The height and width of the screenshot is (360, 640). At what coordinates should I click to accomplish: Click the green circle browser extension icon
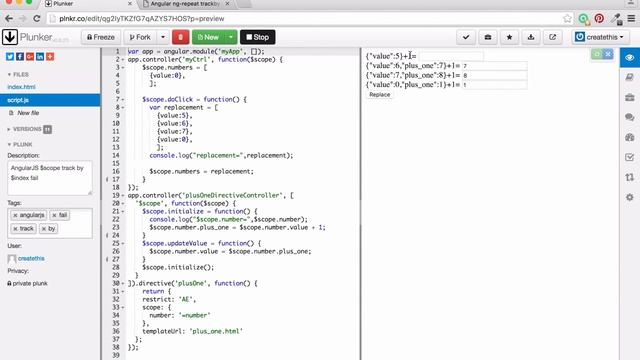tap(584, 18)
